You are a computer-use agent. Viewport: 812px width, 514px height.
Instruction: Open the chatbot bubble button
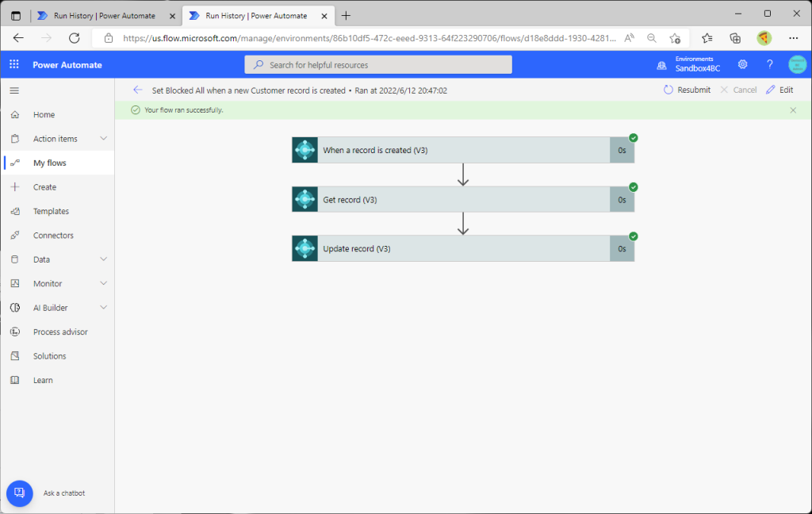point(20,493)
